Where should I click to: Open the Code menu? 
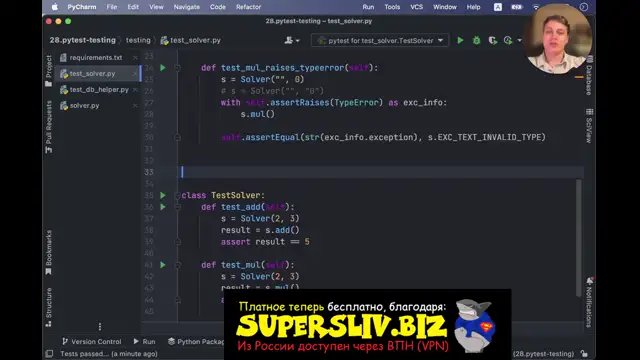pyautogui.click(x=218, y=7)
